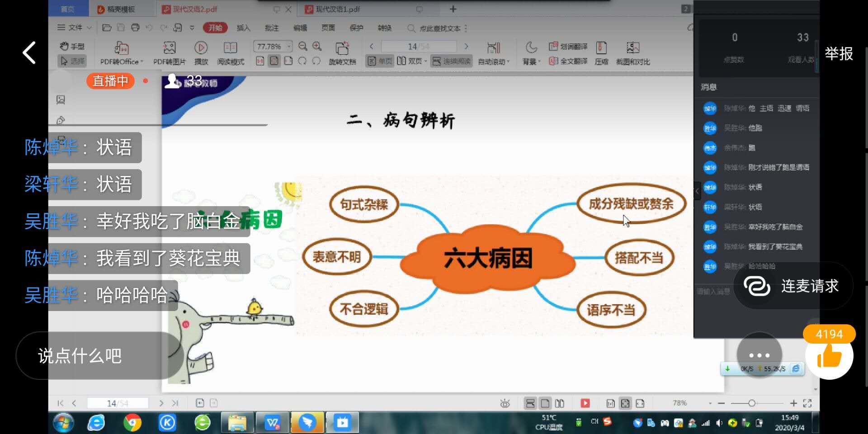Adjust the zoom slider handle in the status bar

(x=751, y=403)
